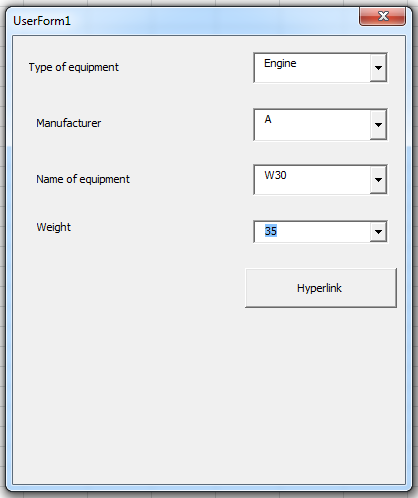Click the blank title bar area beside UserForm1
The width and height of the screenshot is (418, 498).
tap(213, 20)
